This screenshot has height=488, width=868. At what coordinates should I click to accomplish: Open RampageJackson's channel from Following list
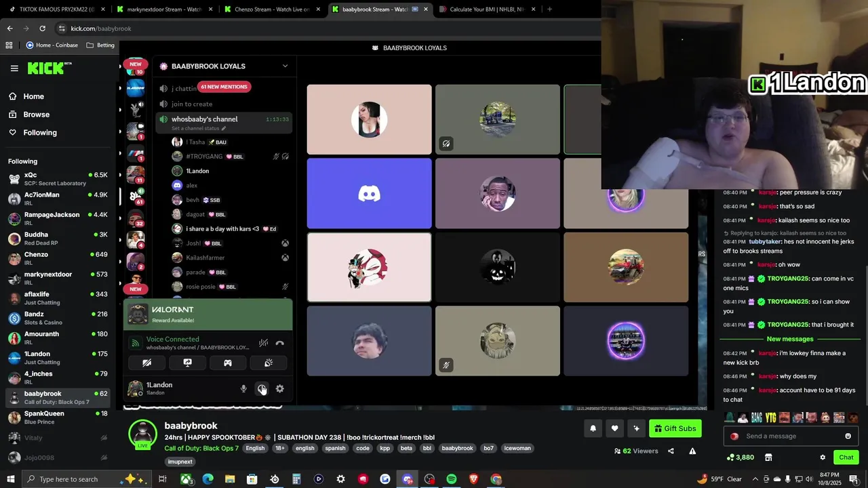[x=58, y=218]
